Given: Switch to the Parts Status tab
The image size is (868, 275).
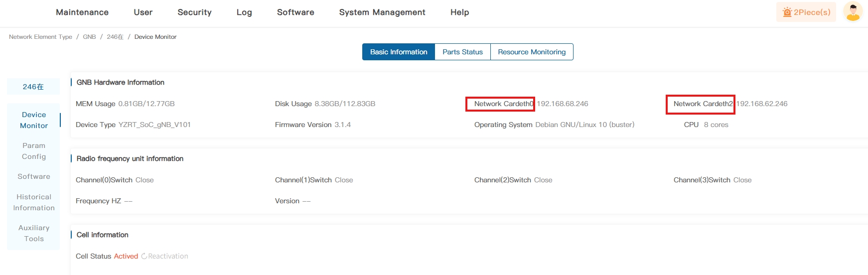Looking at the screenshot, I should click(x=462, y=52).
